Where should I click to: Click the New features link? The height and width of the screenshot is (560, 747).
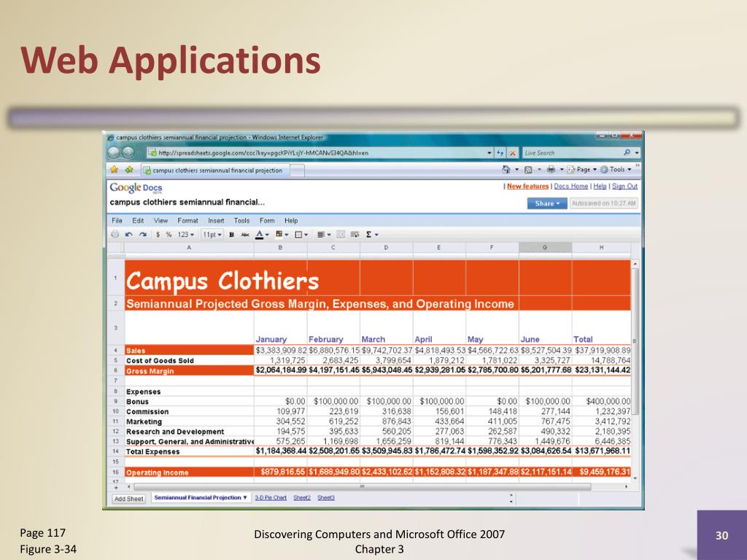click(x=528, y=186)
